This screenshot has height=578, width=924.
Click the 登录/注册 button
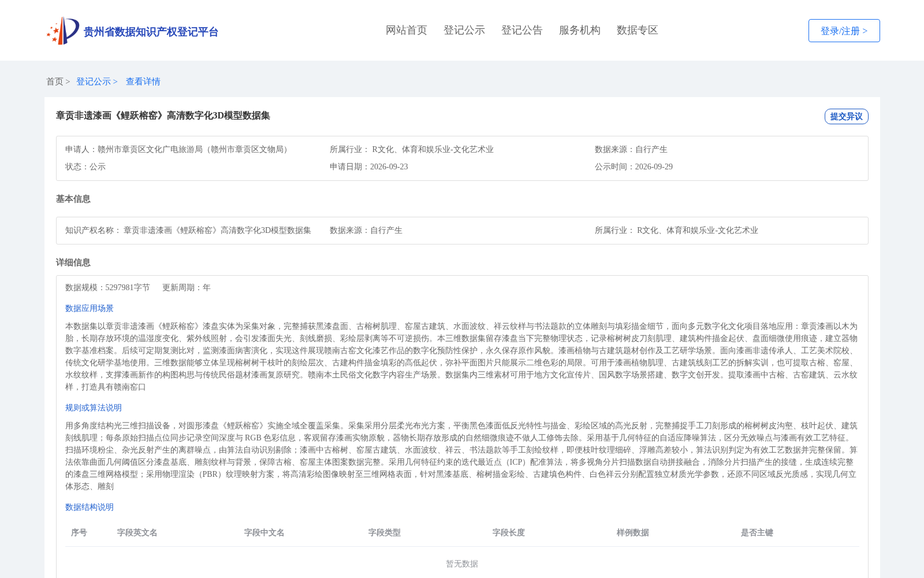[844, 31]
